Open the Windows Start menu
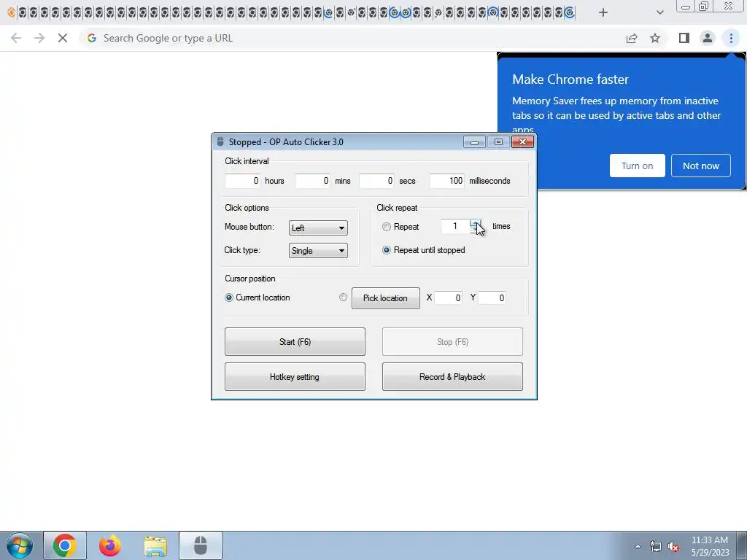The height and width of the screenshot is (560, 747). [x=19, y=545]
